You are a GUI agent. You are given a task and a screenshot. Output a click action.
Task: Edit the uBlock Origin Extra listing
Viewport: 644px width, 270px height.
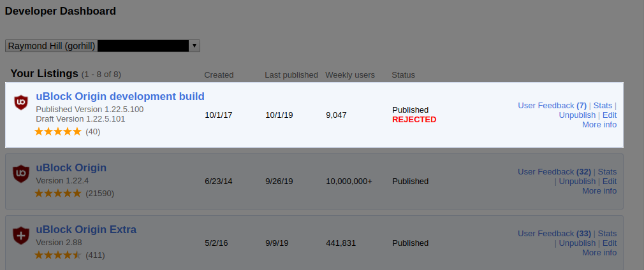[610, 243]
